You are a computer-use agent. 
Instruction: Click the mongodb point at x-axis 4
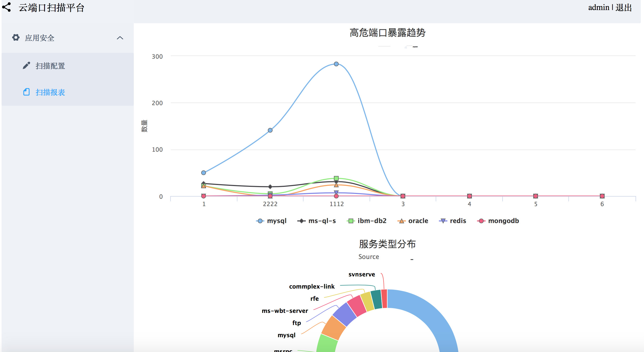coord(470,196)
